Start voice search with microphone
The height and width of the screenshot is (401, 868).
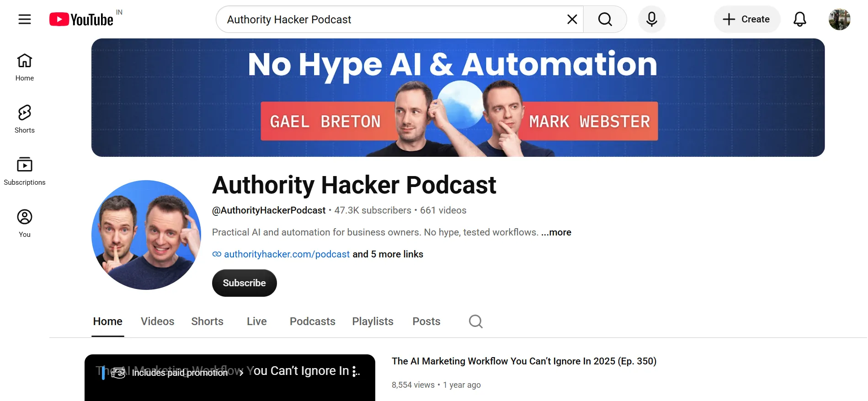coord(651,19)
